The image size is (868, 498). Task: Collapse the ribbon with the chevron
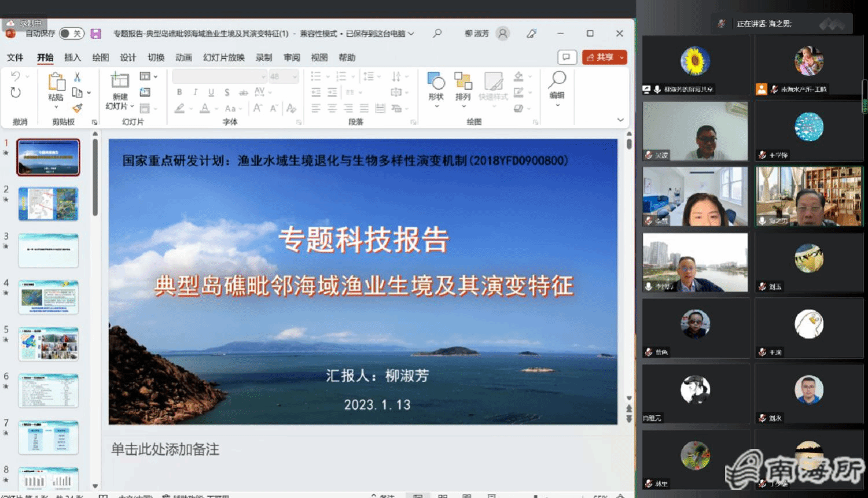pyautogui.click(x=620, y=120)
